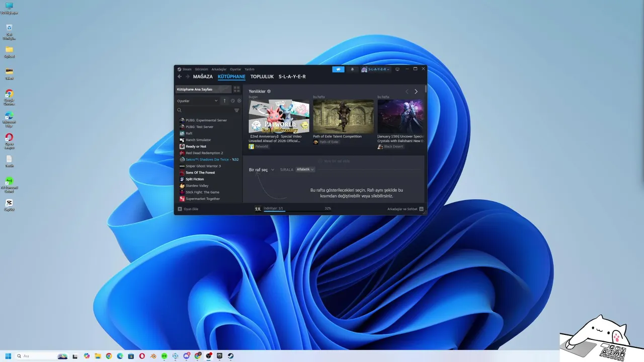
Task: Toggle the recent activity clock filter
Action: [x=232, y=101]
